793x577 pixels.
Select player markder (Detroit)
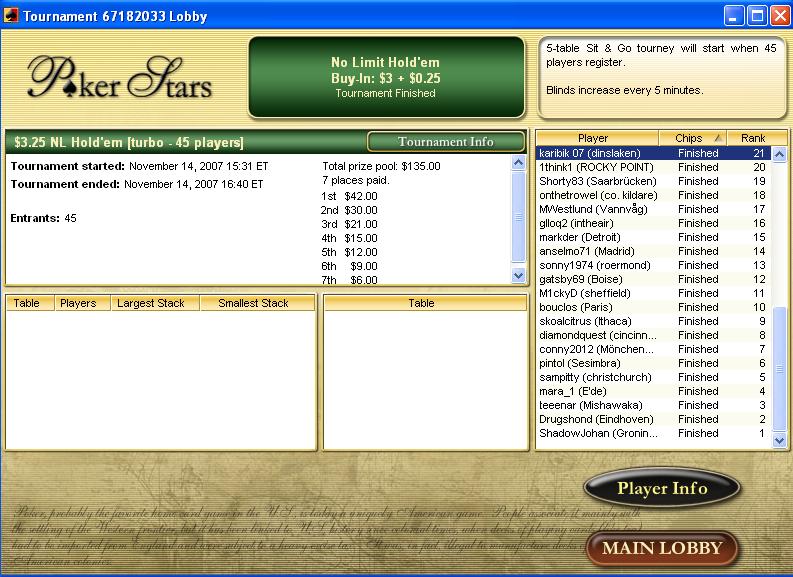(653, 237)
